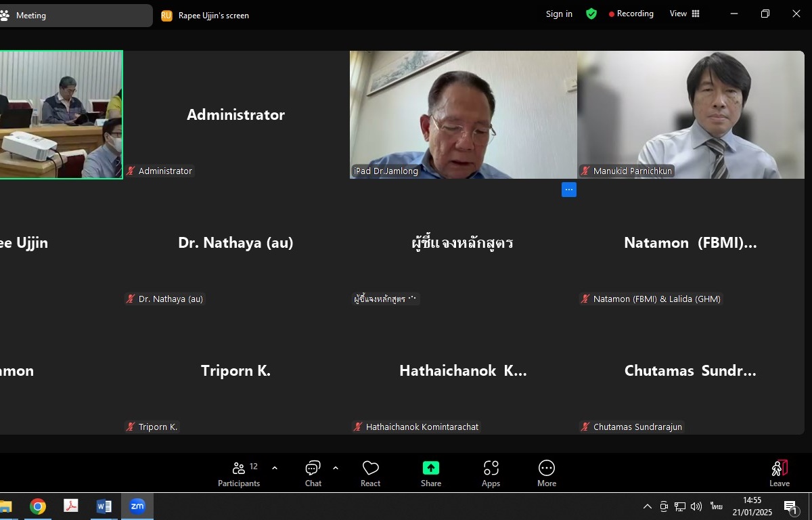The image size is (812, 520).
Task: Click the blue ellipsis on Dr.Jamlong's video
Action: 569,190
